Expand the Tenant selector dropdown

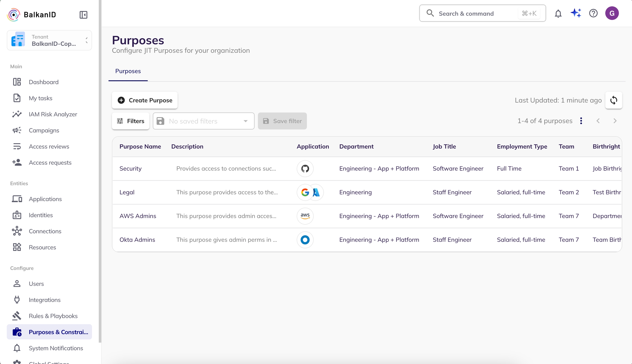49,40
